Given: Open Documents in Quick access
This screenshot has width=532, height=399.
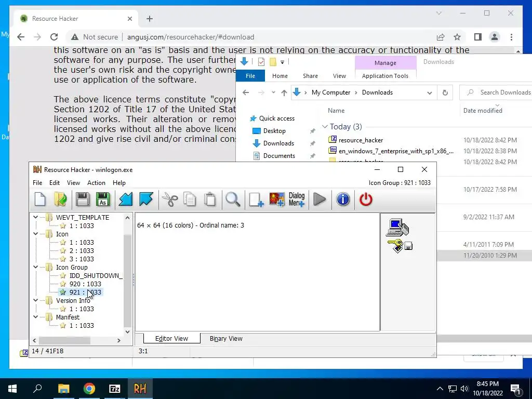Looking at the screenshot, I should tap(279, 156).
